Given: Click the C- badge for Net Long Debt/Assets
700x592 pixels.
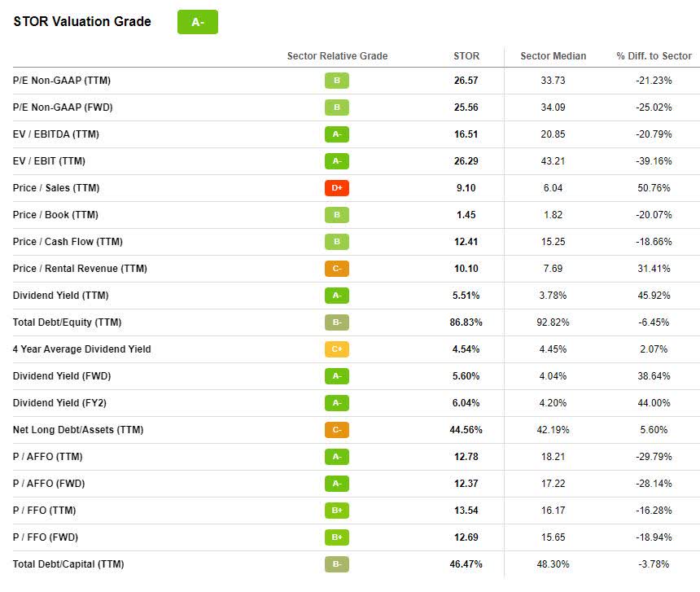Looking at the screenshot, I should (337, 430).
